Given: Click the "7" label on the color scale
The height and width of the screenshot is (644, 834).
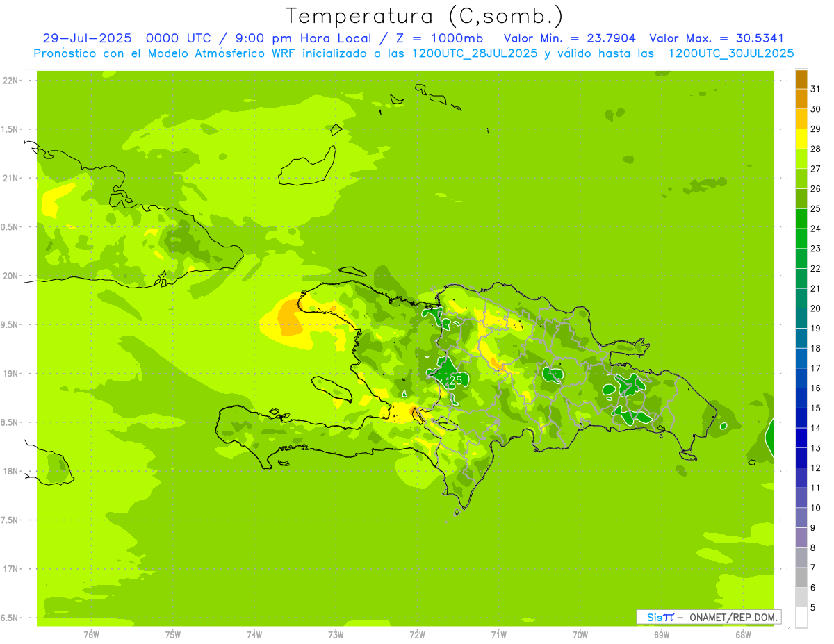Looking at the screenshot, I should click(812, 568).
